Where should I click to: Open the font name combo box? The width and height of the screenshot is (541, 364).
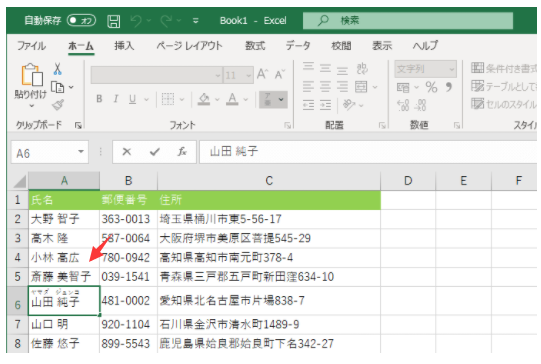click(x=156, y=75)
